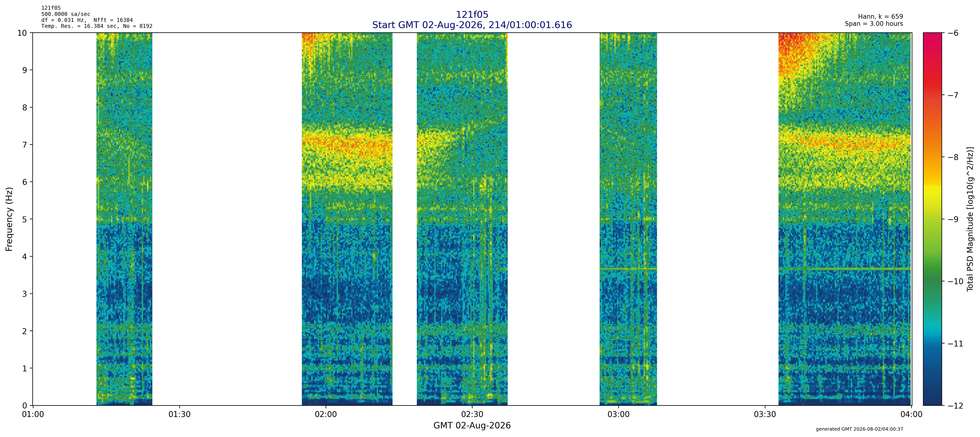The image size is (980, 437).
Task: Click the colorbar tick label "−10"
Action: (x=955, y=282)
